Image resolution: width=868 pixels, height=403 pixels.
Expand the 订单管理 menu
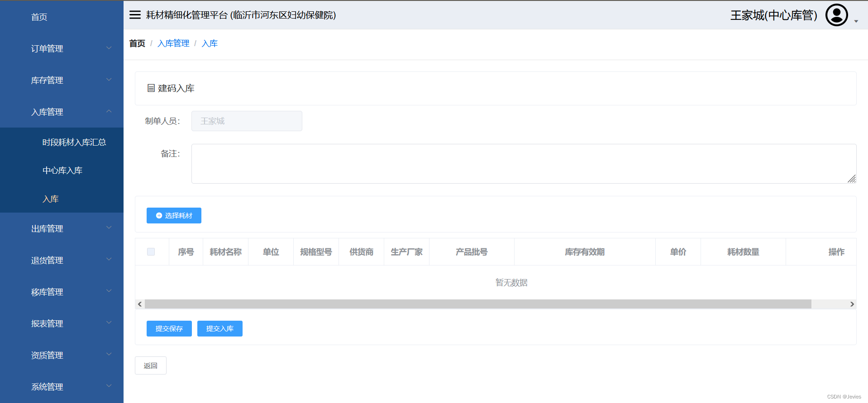tap(62, 48)
